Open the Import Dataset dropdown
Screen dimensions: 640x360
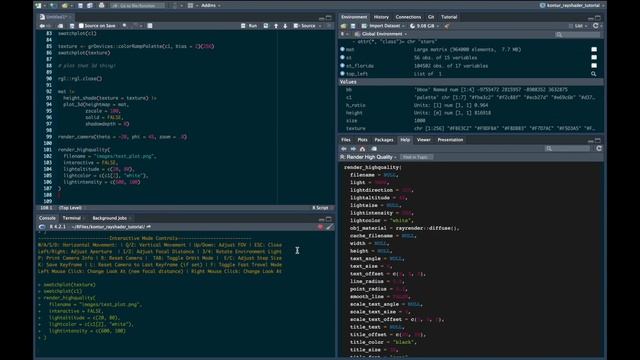click(384, 26)
